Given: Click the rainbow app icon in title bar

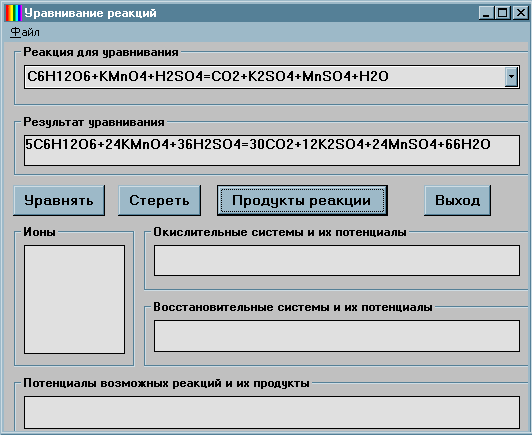Looking at the screenshot, I should (x=14, y=13).
